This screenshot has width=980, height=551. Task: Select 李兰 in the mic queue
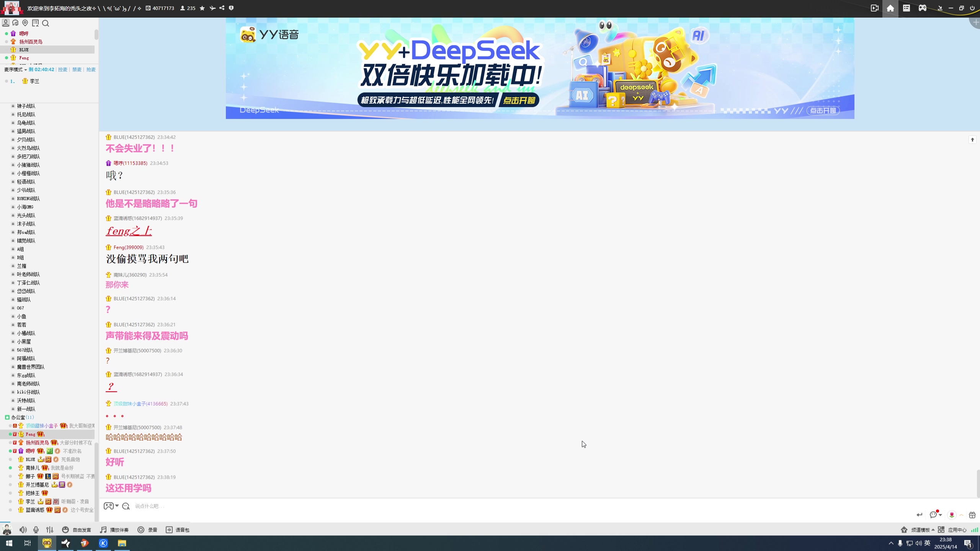pos(34,81)
